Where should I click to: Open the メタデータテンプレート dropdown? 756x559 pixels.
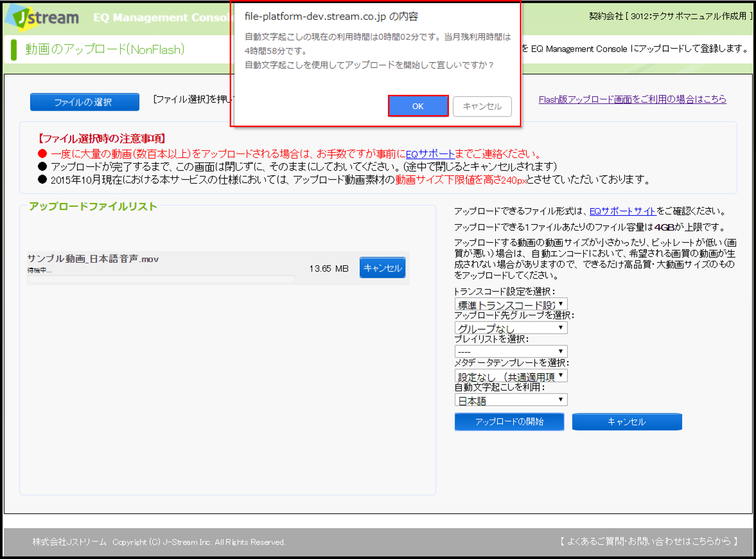click(x=511, y=376)
